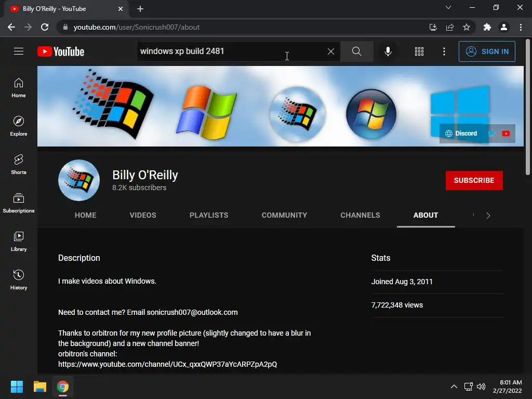Open the volume control in the tray
This screenshot has height=399, width=532.
481,387
